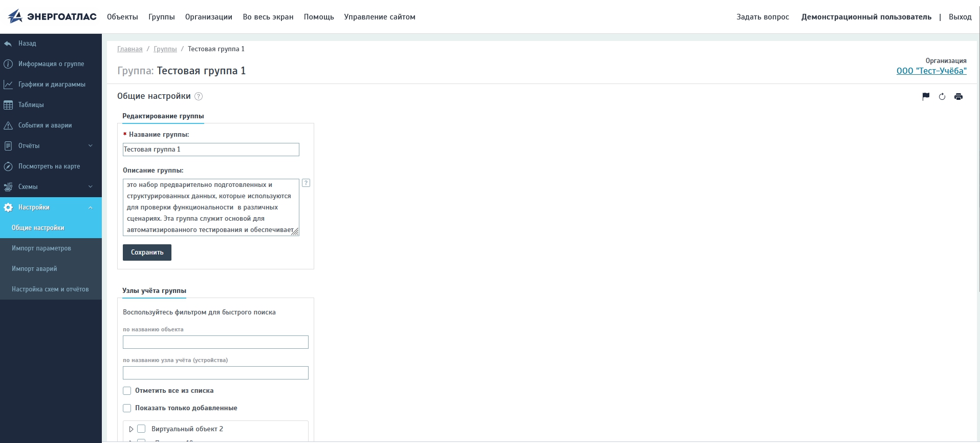Click the События и аварии warning icon
Image resolution: width=980 pixels, height=443 pixels.
pos(8,125)
